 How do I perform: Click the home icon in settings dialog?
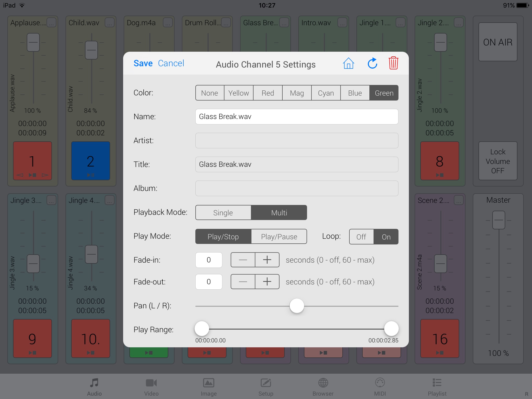[x=349, y=64]
